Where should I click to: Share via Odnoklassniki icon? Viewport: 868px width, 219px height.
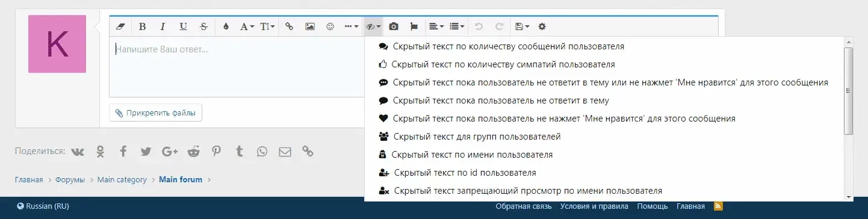point(101,152)
